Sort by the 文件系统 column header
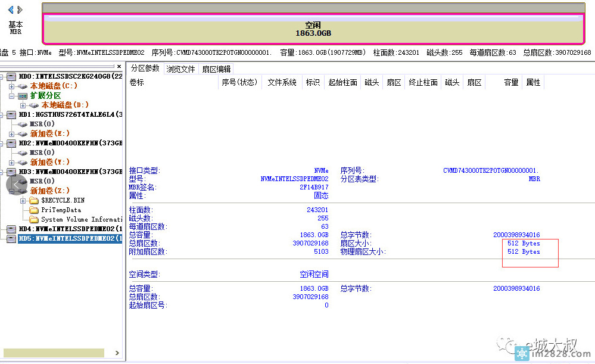Viewport: 595px width, 364px height. (282, 83)
